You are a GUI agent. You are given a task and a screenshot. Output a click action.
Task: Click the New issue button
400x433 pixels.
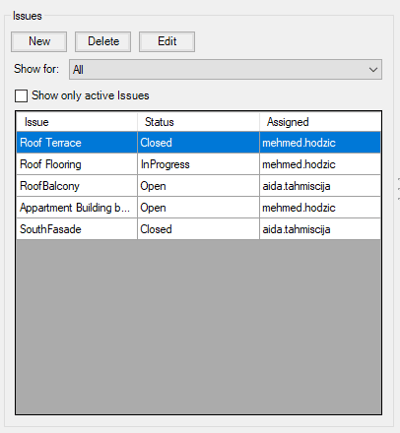[x=39, y=42]
